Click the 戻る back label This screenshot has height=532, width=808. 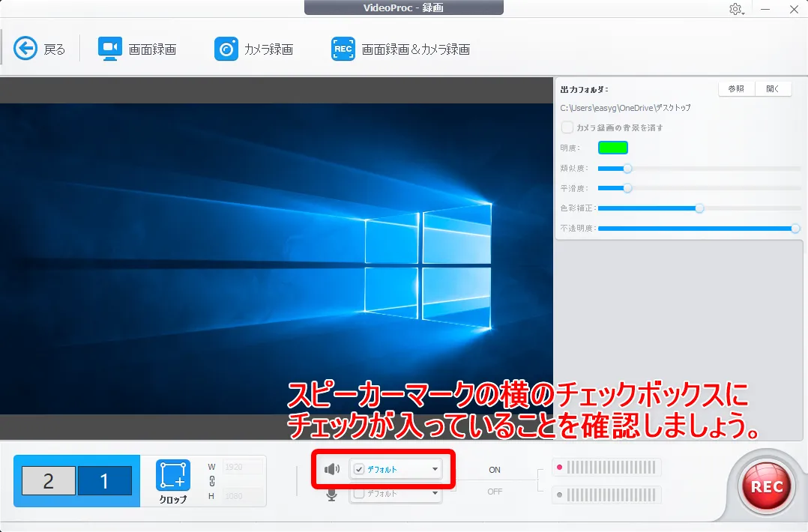pos(55,49)
